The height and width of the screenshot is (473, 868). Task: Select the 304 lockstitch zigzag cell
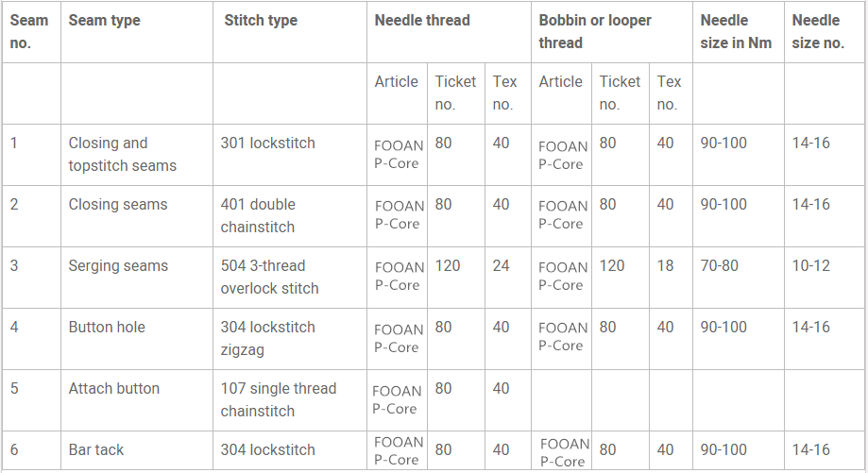(290, 339)
